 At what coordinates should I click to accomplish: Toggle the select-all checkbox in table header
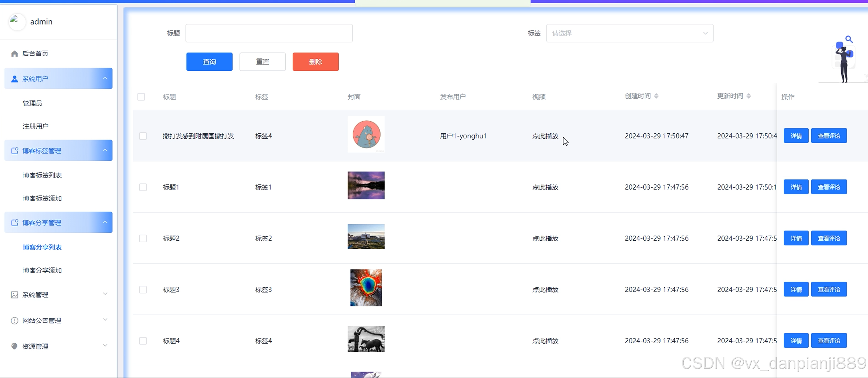coord(141,97)
